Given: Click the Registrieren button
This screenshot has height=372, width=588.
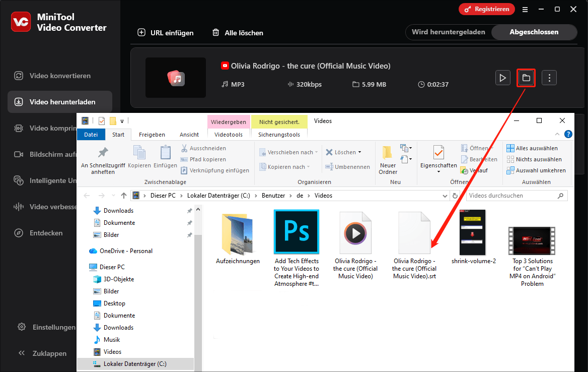Looking at the screenshot, I should 486,9.
